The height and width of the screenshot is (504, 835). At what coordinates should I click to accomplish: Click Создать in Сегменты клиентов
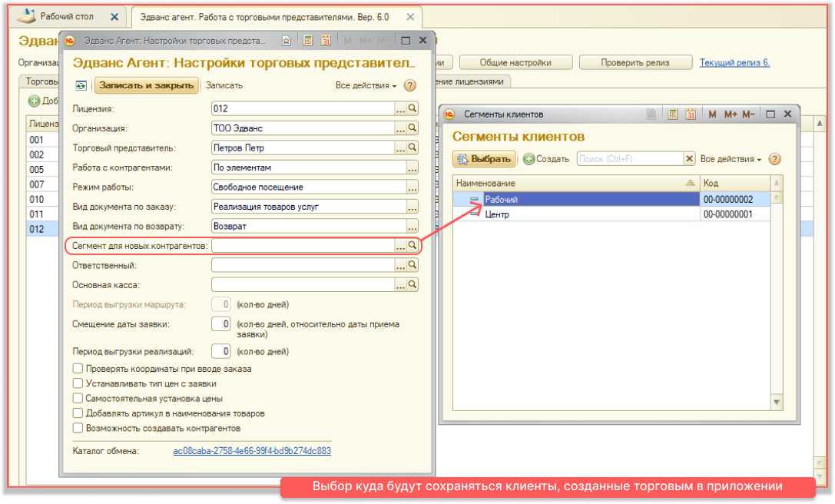click(546, 159)
